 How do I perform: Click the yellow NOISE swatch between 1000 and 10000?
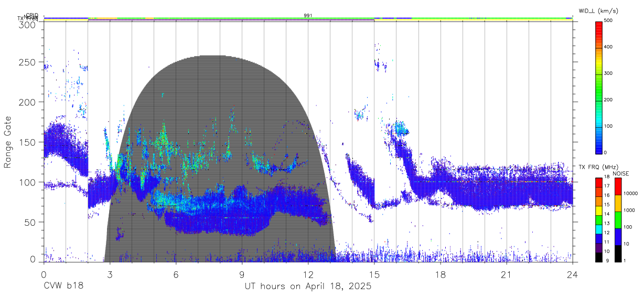click(617, 203)
